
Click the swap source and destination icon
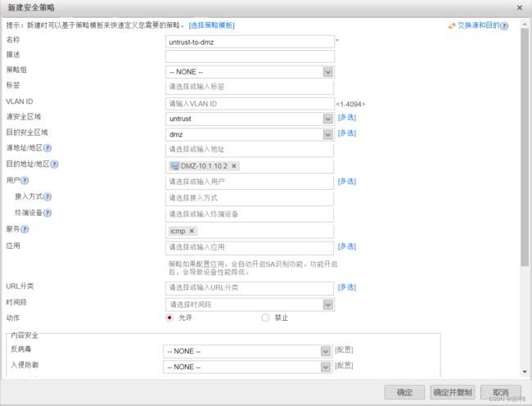pyautogui.click(x=452, y=25)
